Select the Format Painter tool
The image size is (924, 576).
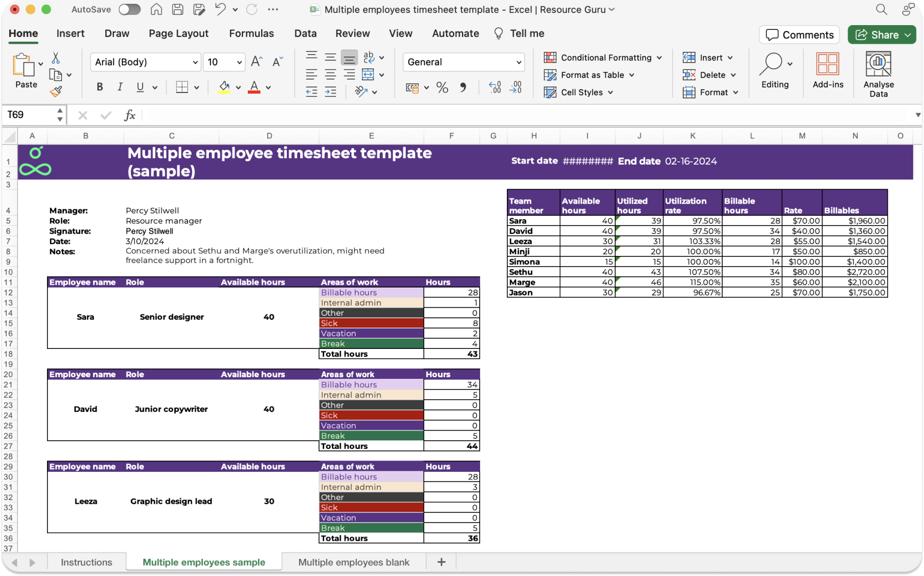56,91
